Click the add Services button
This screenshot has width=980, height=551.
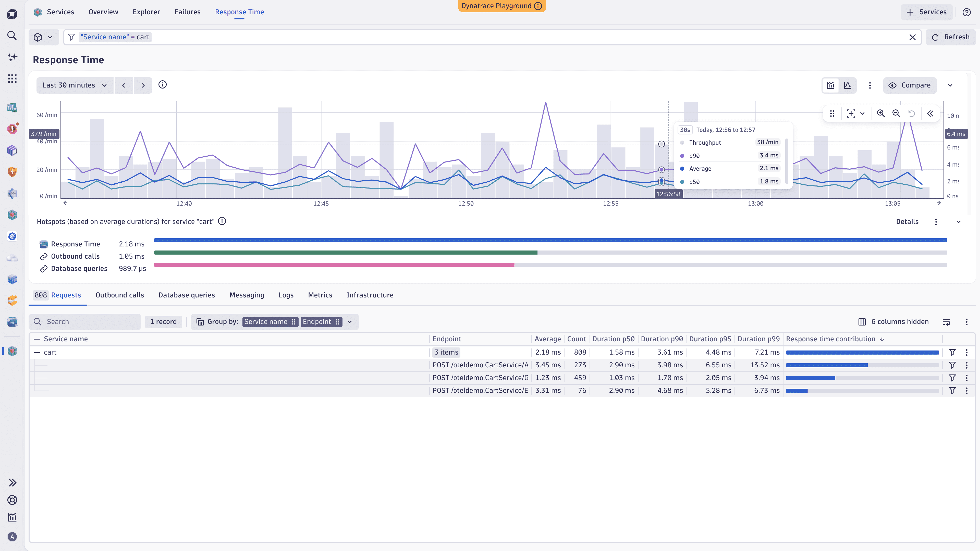point(926,12)
